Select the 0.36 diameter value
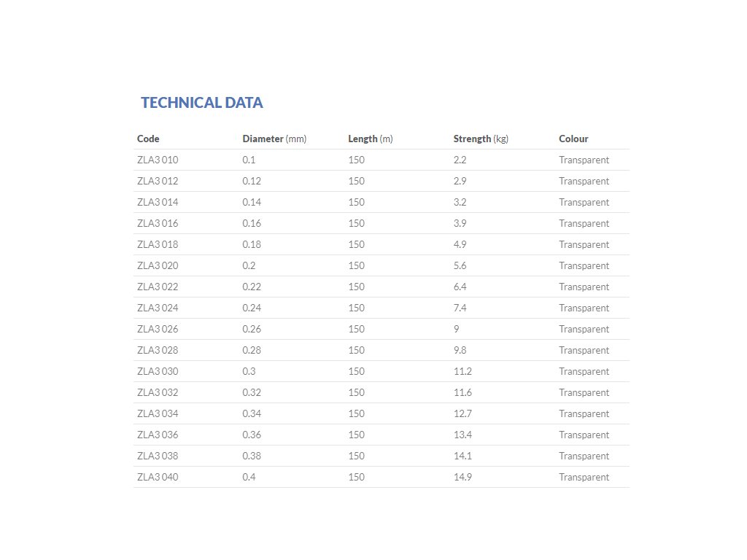This screenshot has height=560, width=747. [252, 435]
